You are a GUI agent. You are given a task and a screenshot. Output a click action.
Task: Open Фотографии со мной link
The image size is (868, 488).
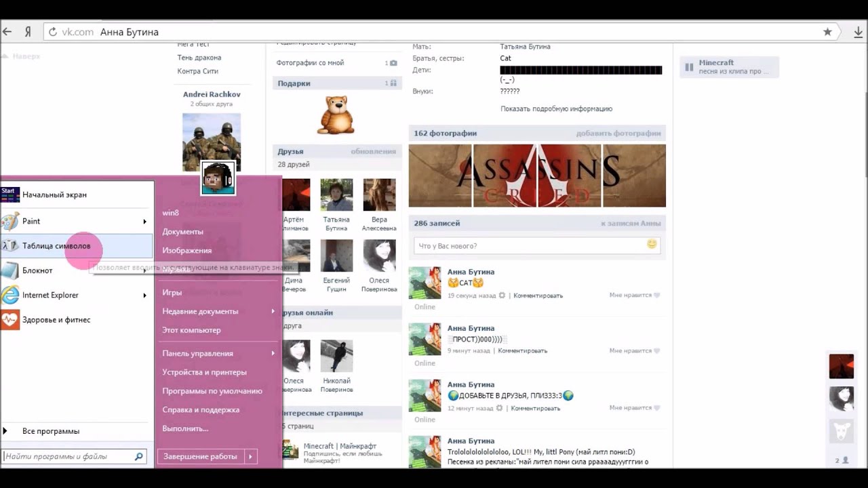click(310, 63)
